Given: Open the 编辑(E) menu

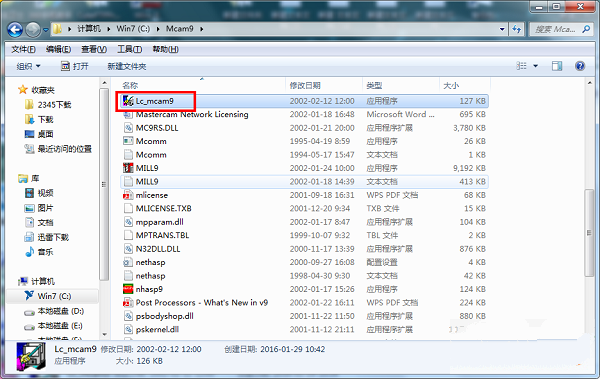Looking at the screenshot, I should click(59, 49).
